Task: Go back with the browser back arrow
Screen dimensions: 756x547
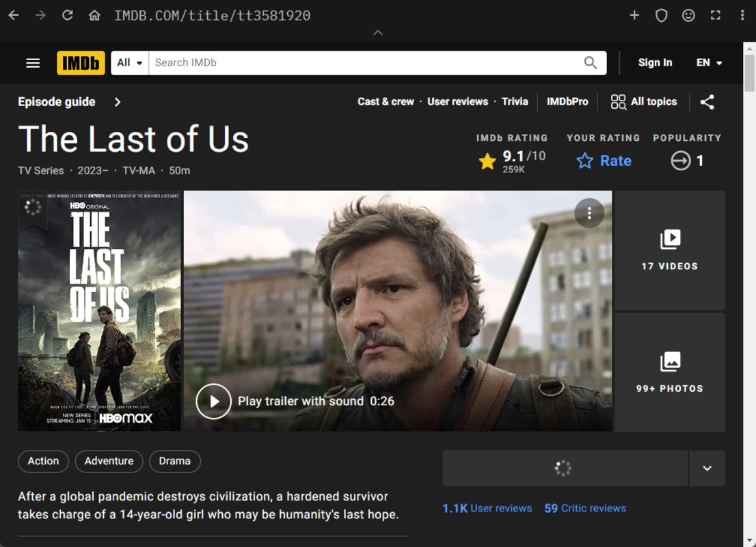Action: click(x=14, y=16)
